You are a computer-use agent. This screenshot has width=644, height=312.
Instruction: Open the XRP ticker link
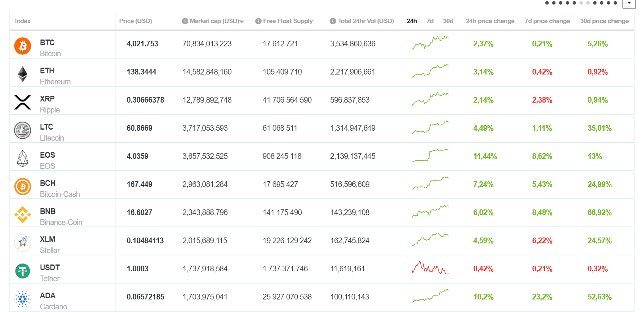click(47, 99)
